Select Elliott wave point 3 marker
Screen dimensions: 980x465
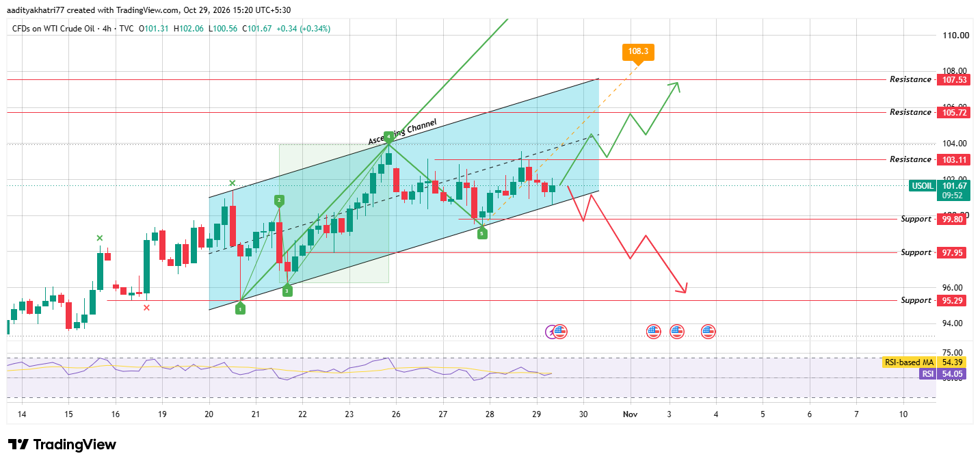pos(287,291)
